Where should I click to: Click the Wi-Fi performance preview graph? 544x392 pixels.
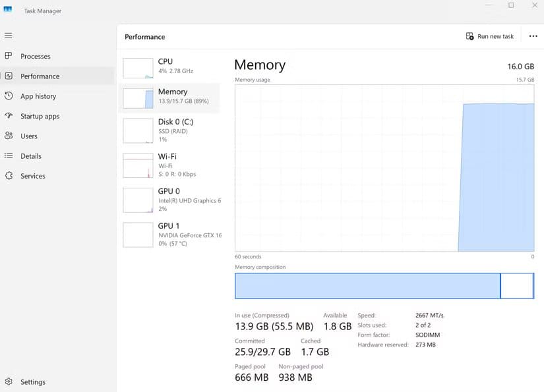(137, 165)
